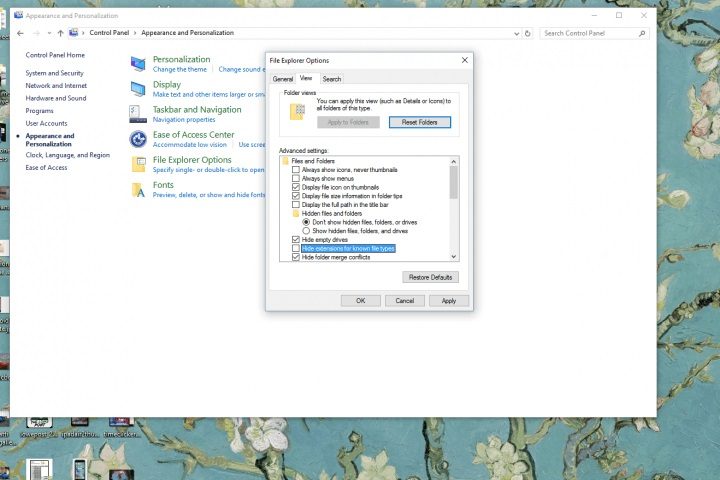Collapse the 'Files and Folders' tree node
The height and width of the screenshot is (480, 720).
coord(286,161)
